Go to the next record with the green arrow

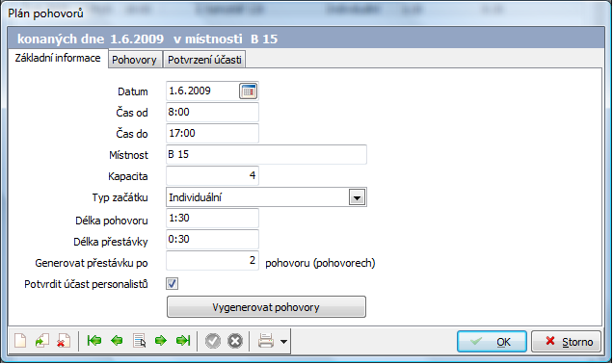pos(161,341)
